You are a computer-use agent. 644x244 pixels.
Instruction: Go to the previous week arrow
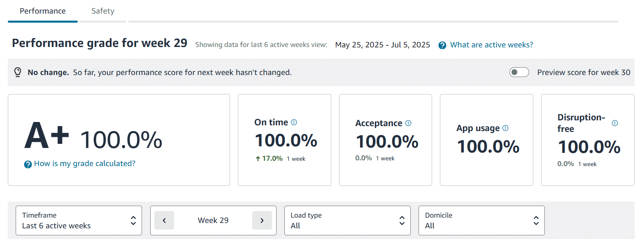tap(164, 221)
